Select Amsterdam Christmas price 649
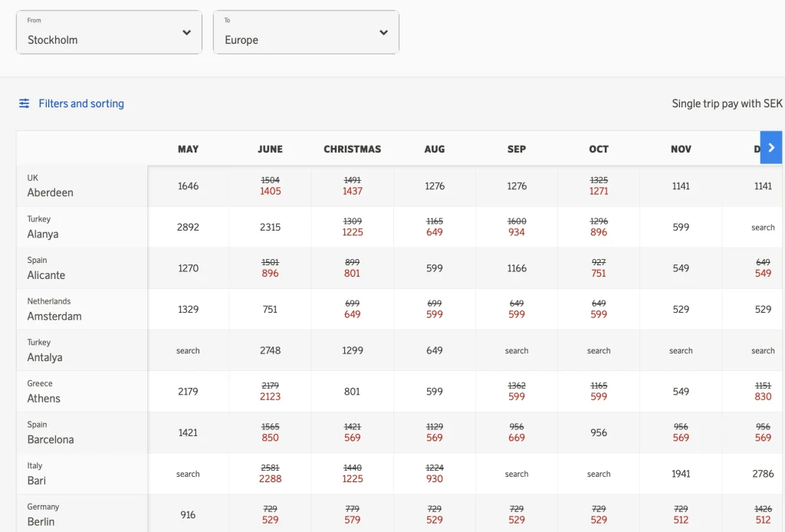Viewport: 785px width, 532px height. tap(353, 314)
